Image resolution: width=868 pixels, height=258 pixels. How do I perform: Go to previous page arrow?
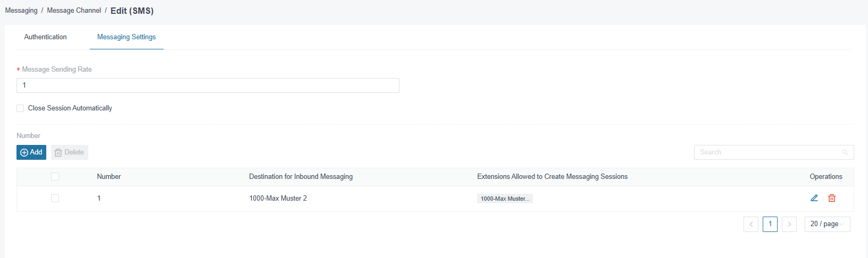click(751, 224)
